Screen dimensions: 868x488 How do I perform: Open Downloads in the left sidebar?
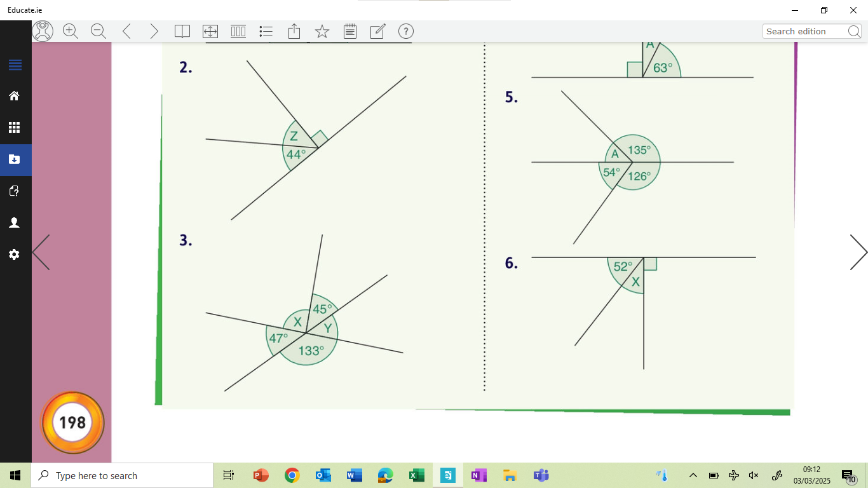(15, 159)
